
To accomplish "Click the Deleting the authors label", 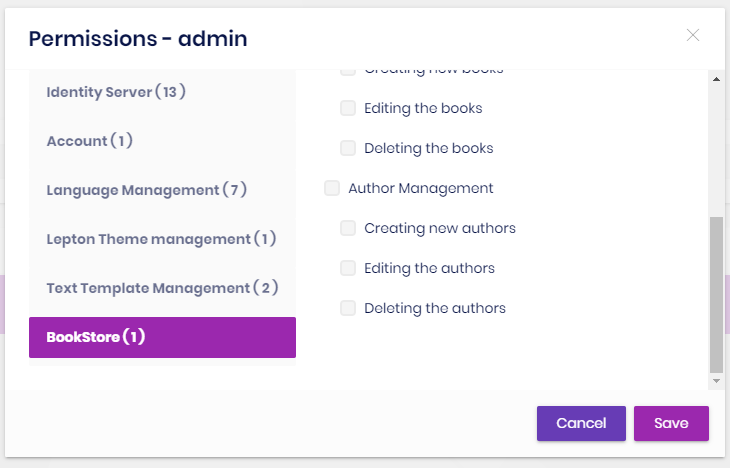I will point(435,308).
